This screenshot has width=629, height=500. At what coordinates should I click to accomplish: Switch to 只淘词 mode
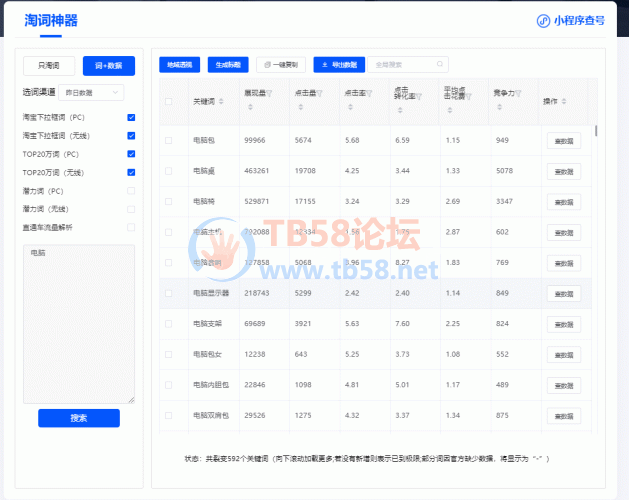coord(49,66)
